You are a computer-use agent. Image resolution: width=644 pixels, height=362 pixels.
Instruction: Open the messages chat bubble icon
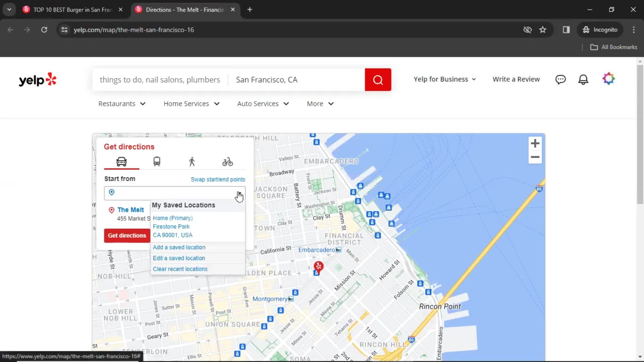pyautogui.click(x=560, y=79)
